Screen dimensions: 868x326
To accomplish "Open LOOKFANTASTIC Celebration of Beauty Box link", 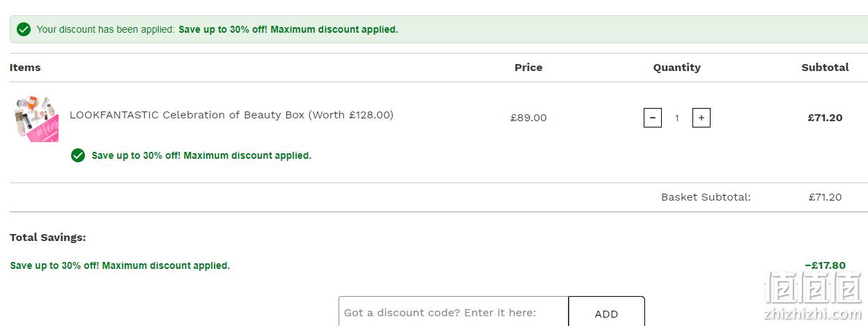I will point(231,115).
